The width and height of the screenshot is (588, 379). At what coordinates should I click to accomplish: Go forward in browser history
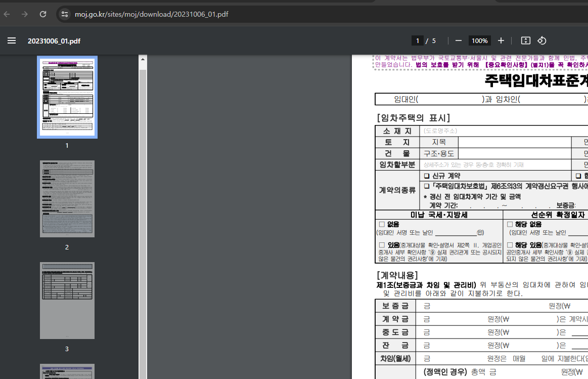25,14
